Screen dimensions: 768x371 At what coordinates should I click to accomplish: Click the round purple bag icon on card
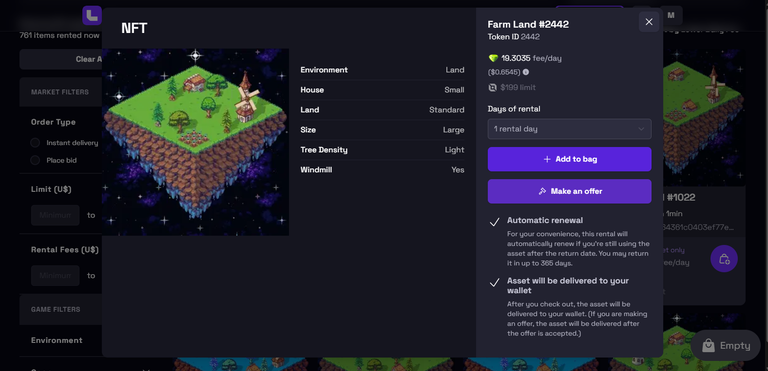724,259
